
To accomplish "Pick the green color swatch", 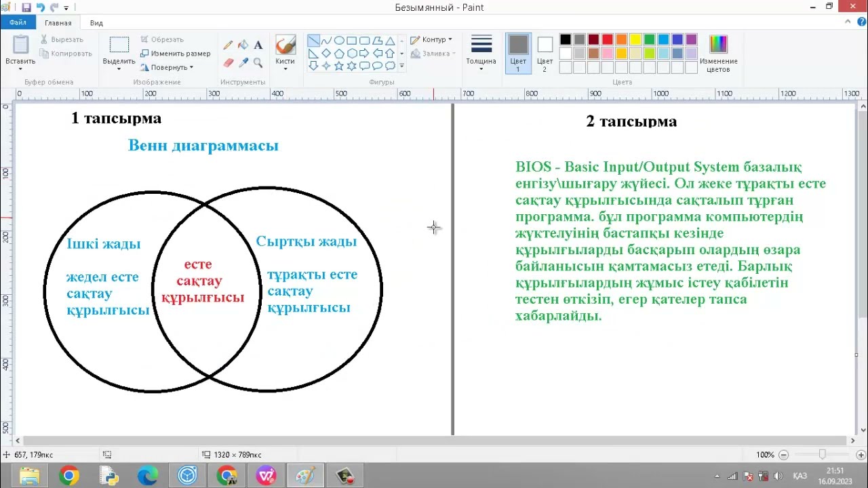I will pos(650,39).
